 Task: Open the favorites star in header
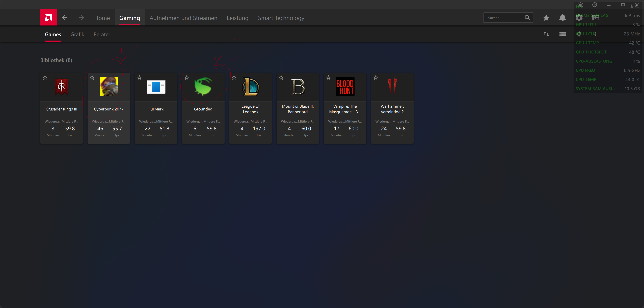tap(546, 17)
